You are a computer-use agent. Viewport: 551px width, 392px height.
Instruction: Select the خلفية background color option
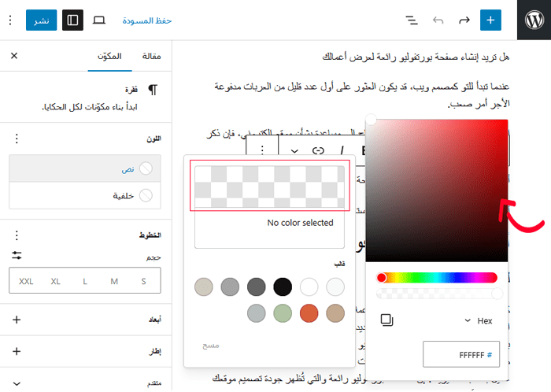(85, 196)
